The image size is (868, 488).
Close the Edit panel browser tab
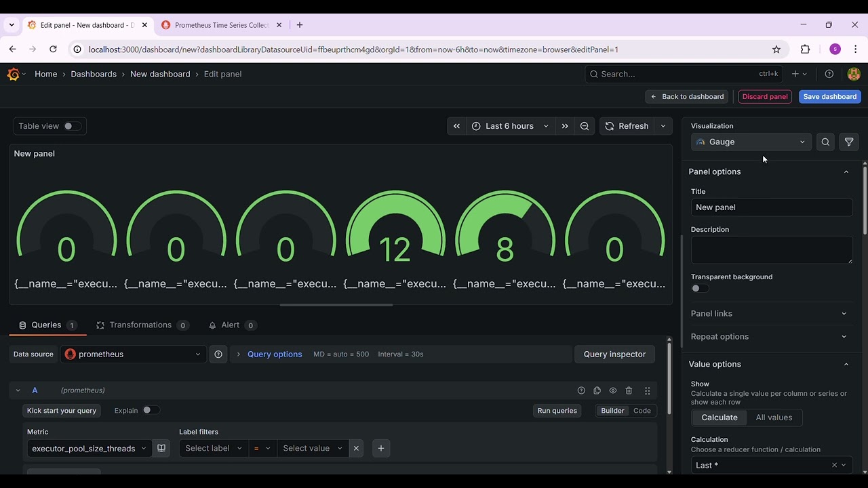144,25
